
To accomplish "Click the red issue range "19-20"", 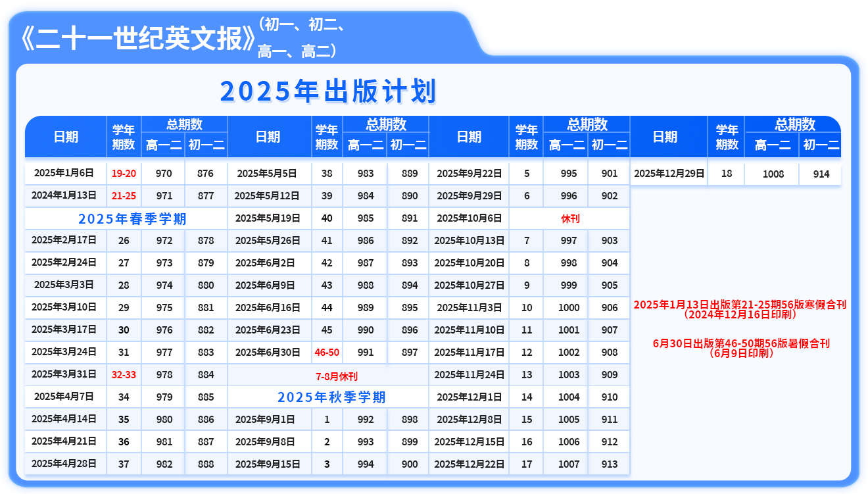I will pos(124,174).
